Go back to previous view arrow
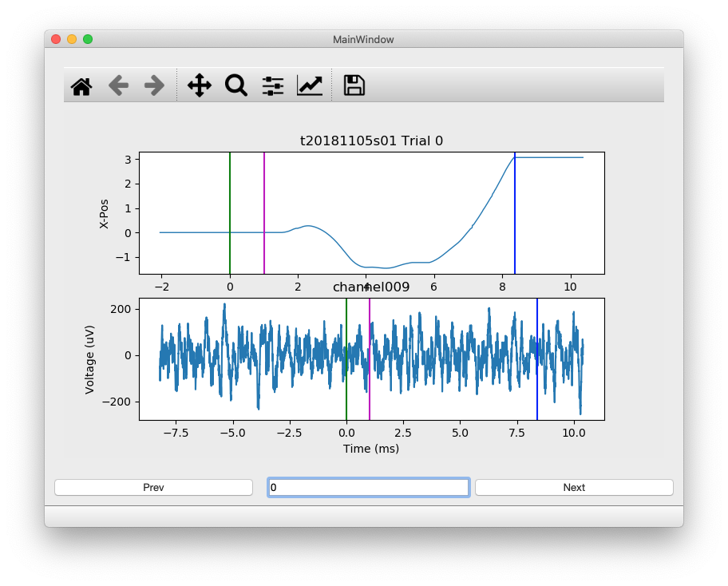 [x=118, y=86]
